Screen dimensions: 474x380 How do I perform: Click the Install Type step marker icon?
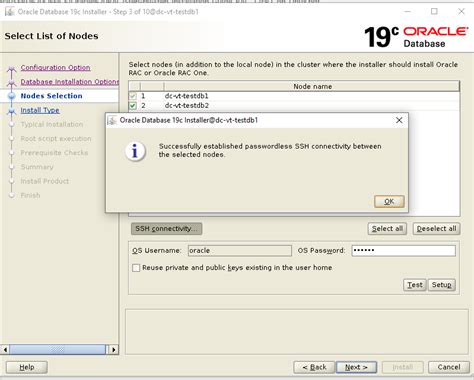12,111
